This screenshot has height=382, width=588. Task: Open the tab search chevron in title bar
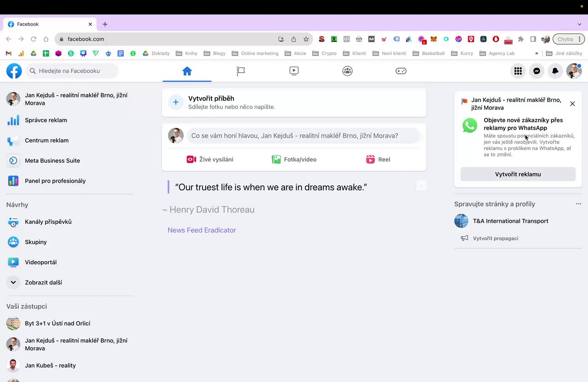click(x=579, y=24)
